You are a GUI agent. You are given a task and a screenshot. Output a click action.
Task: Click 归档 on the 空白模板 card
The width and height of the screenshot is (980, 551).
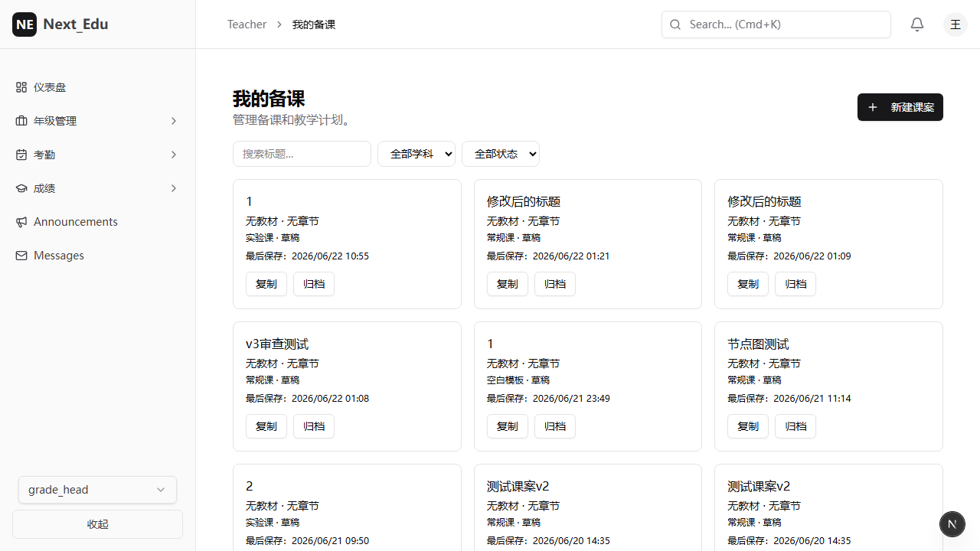555,426
